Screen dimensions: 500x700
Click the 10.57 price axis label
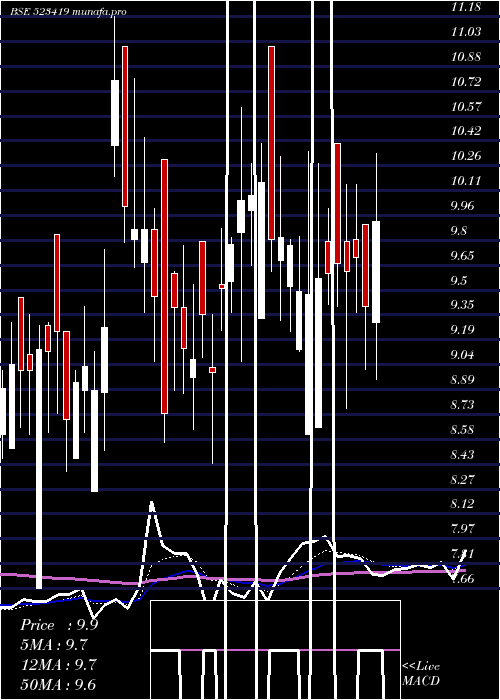point(467,106)
